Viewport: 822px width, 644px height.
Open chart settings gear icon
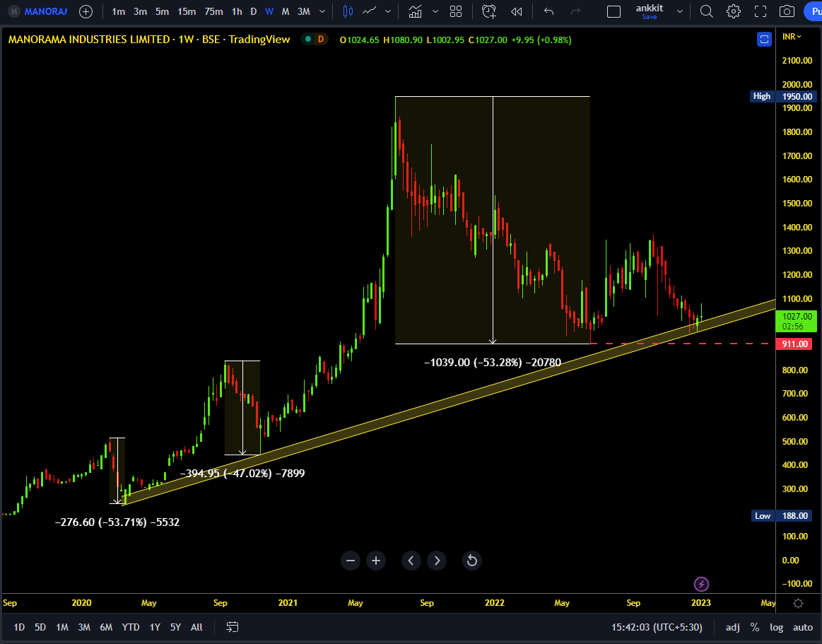(x=734, y=11)
